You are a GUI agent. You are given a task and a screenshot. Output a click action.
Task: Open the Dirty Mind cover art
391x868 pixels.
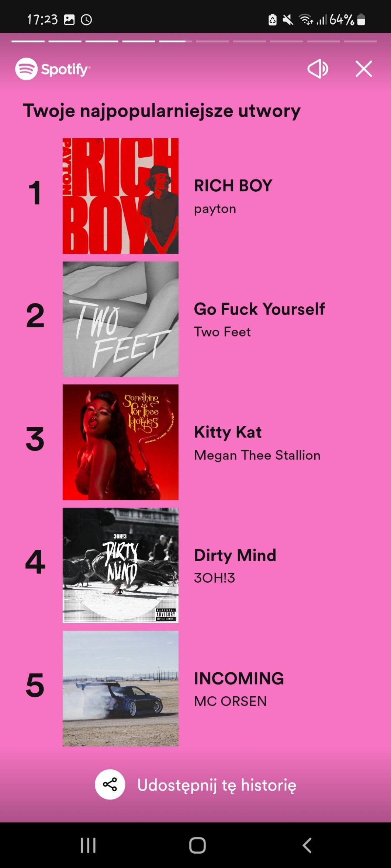coord(121,565)
